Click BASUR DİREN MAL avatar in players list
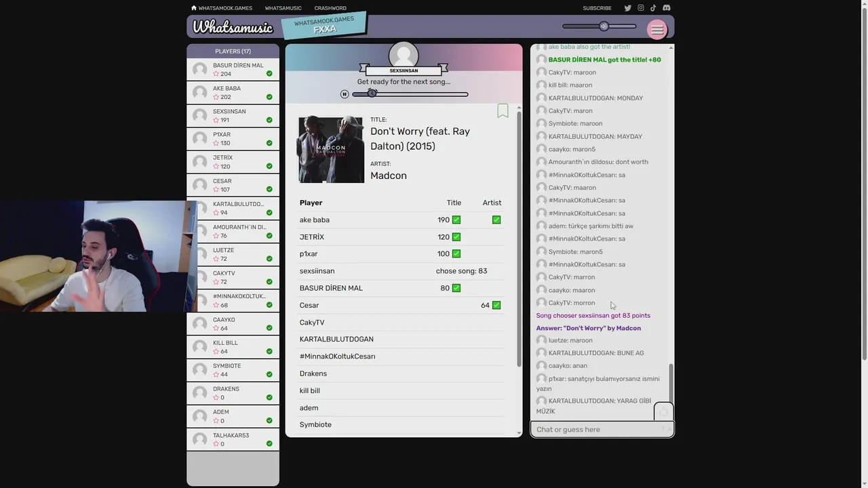This screenshot has height=488, width=868. (x=199, y=69)
